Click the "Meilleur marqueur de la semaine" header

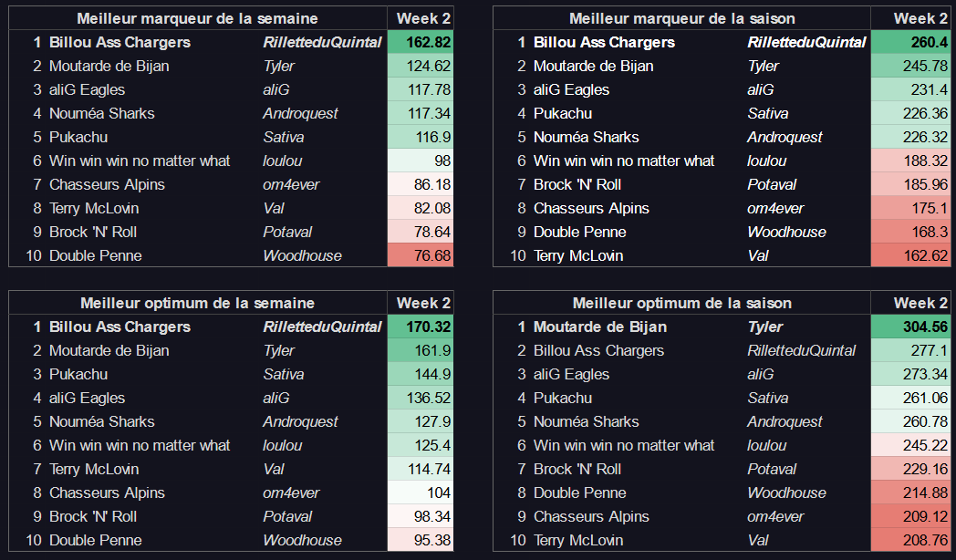coord(198,18)
